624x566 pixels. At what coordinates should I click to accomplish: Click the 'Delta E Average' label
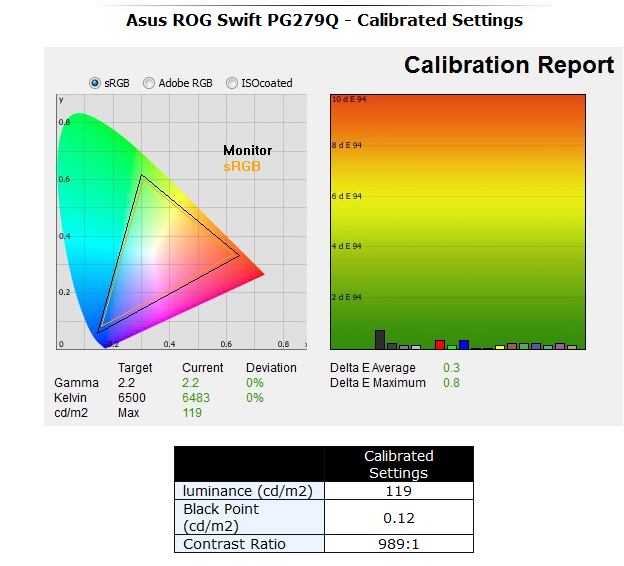372,368
